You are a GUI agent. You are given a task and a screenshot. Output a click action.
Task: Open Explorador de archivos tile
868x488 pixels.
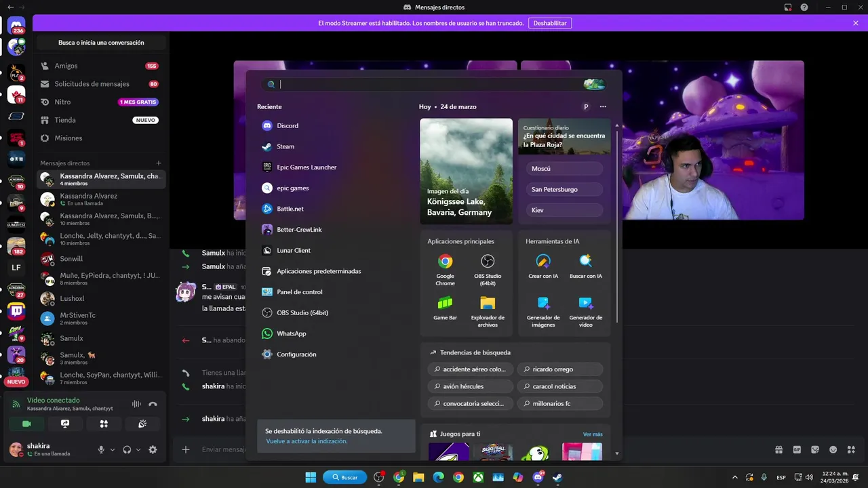pyautogui.click(x=488, y=311)
